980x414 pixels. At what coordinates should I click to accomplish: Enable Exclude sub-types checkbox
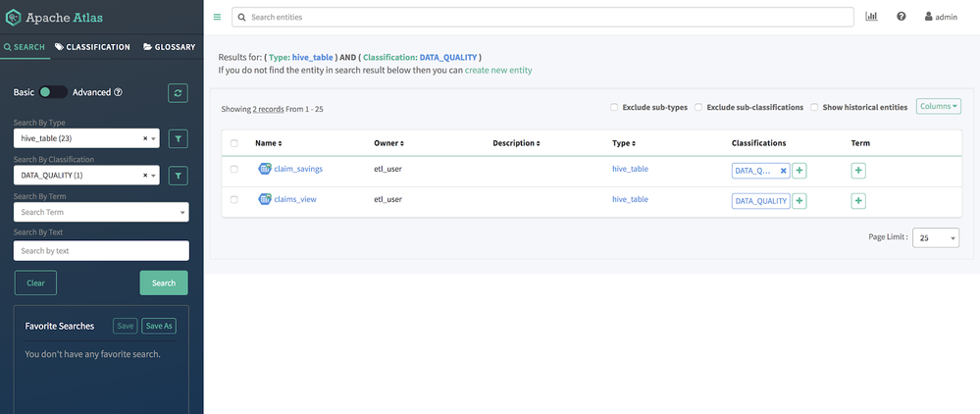tap(614, 107)
